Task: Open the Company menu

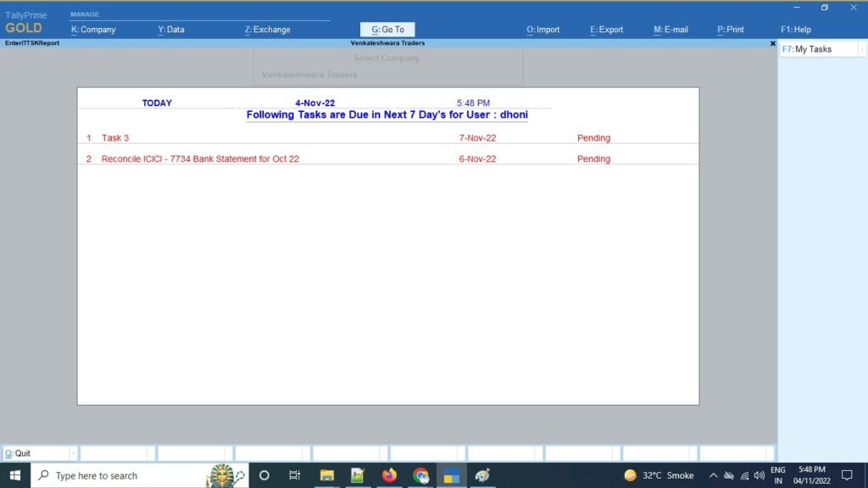Action: tap(93, 30)
